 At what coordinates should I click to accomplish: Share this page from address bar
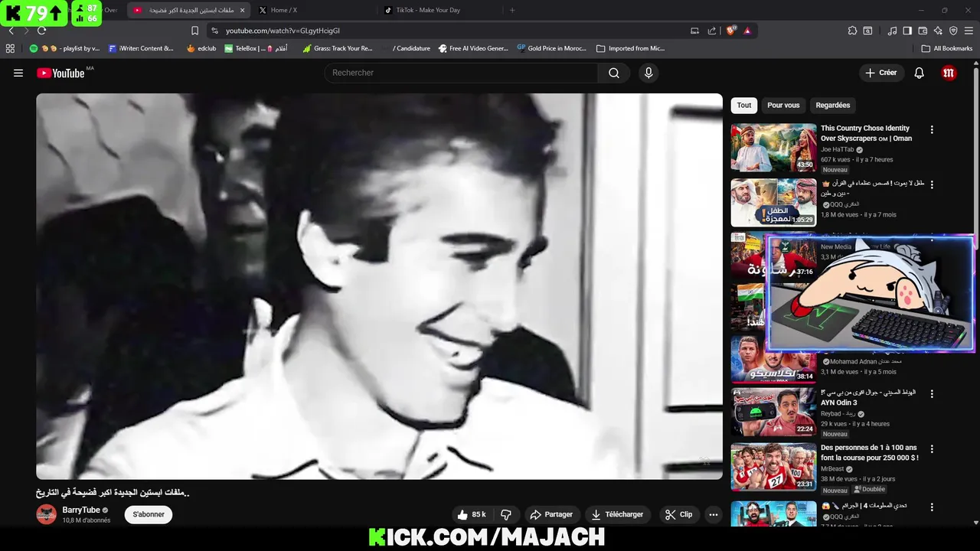click(x=712, y=31)
